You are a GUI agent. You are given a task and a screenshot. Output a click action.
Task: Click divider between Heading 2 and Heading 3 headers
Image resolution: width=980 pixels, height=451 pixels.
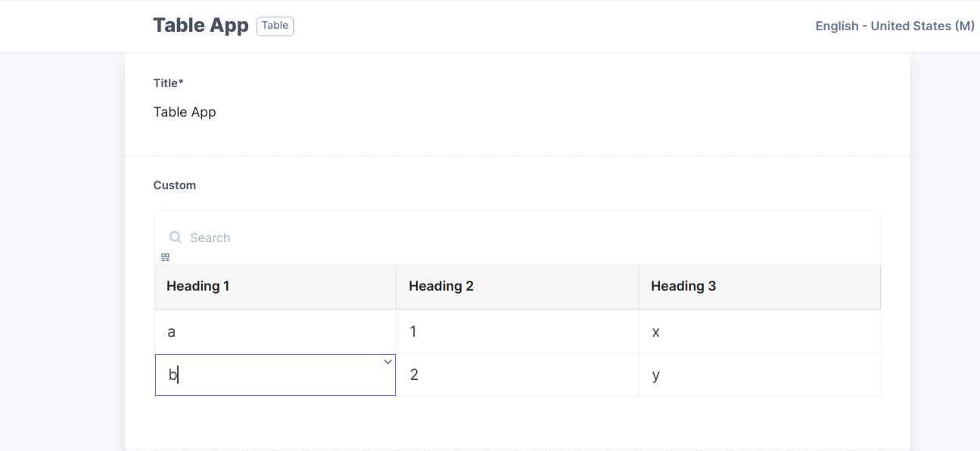(x=639, y=286)
